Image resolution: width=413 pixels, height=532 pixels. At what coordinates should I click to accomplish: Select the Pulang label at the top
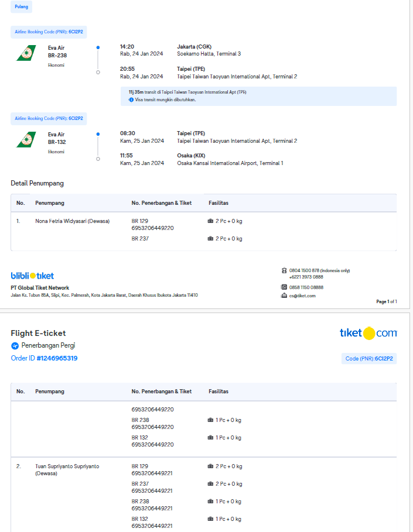coord(22,7)
